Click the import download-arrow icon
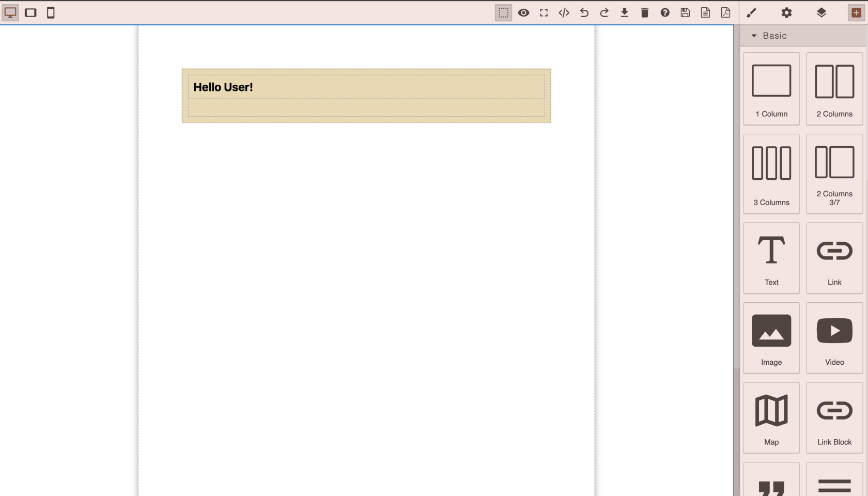The width and height of the screenshot is (868, 496). tap(624, 12)
